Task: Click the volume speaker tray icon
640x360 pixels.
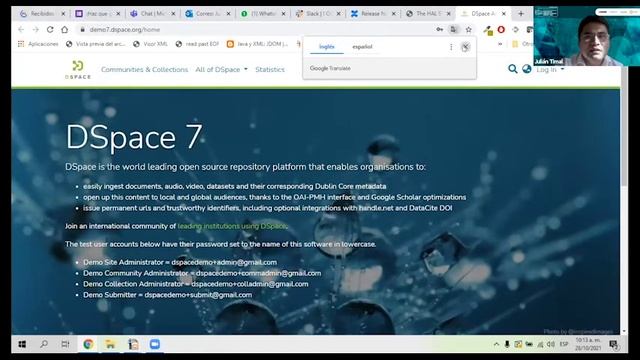Action: pyautogui.click(x=551, y=344)
